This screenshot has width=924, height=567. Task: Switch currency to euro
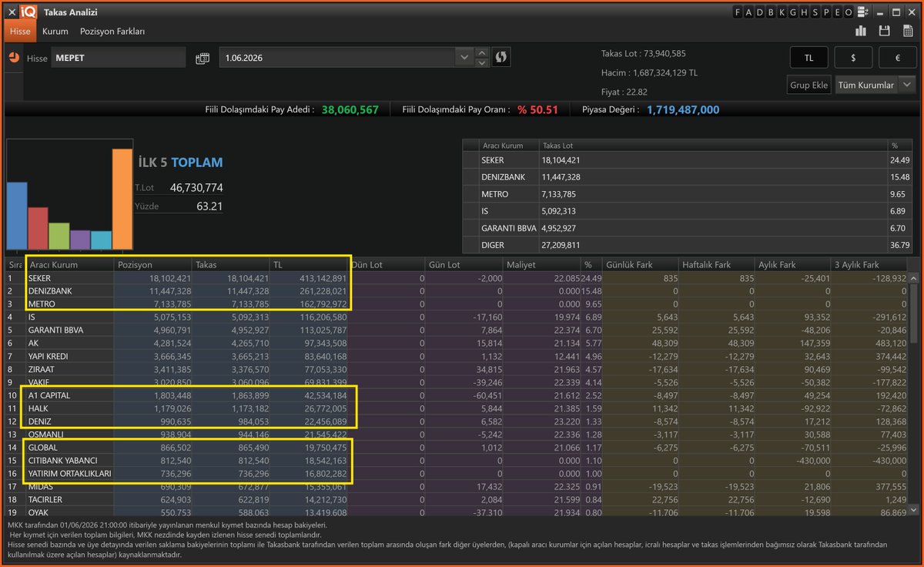[x=897, y=58]
